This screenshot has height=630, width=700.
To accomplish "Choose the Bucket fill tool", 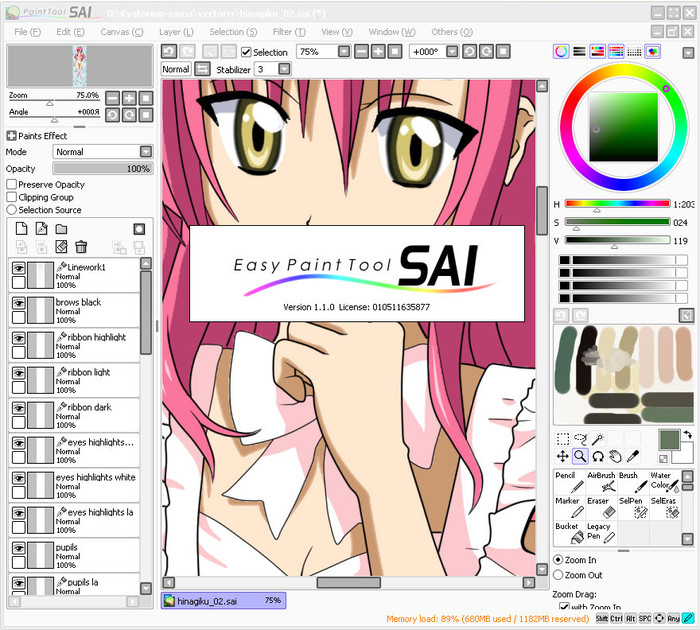I will (x=570, y=533).
